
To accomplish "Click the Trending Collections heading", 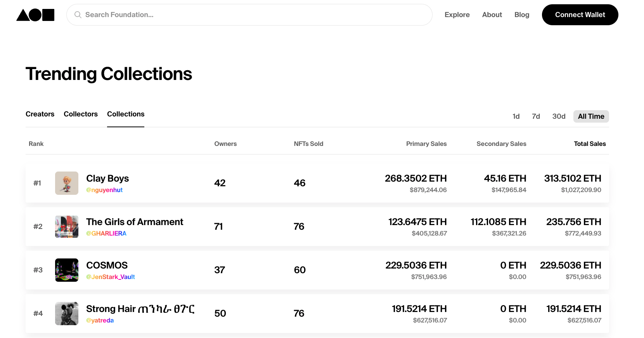I will pyautogui.click(x=109, y=74).
